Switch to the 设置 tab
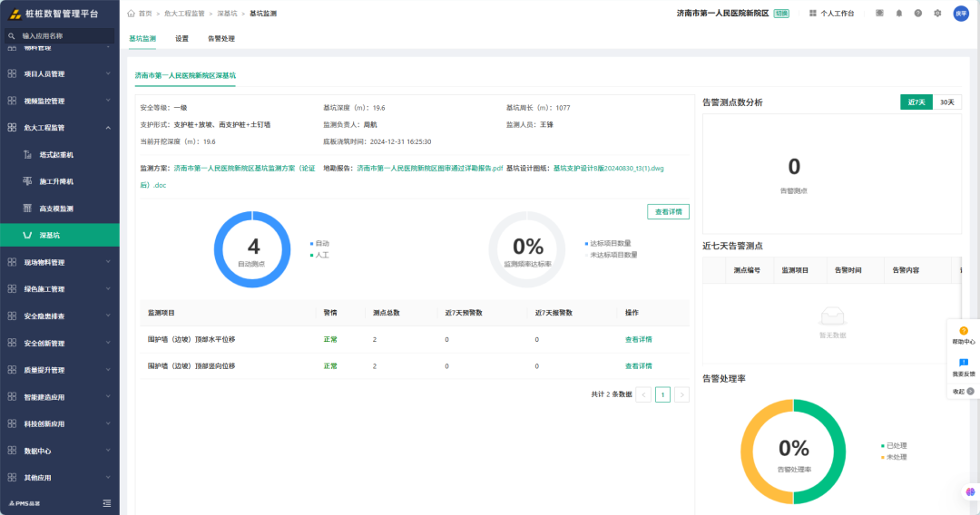 coord(181,39)
